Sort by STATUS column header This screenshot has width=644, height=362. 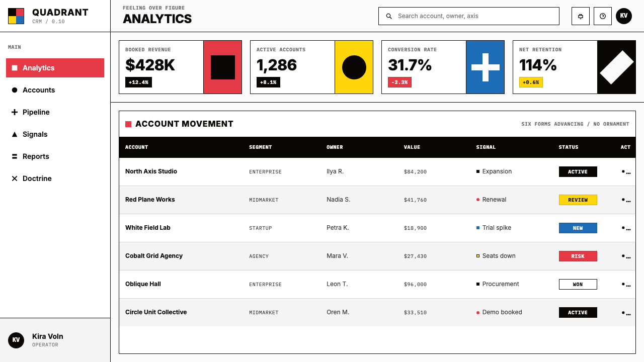click(569, 147)
